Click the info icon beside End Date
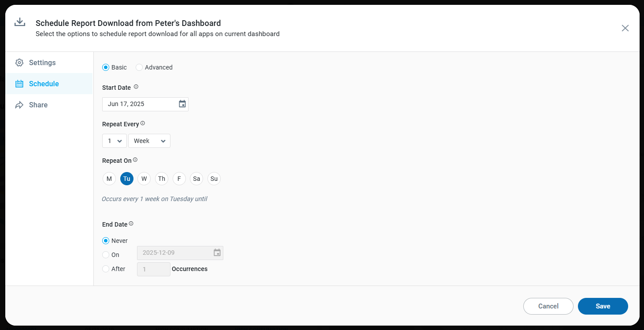This screenshot has width=644, height=330. (x=131, y=224)
